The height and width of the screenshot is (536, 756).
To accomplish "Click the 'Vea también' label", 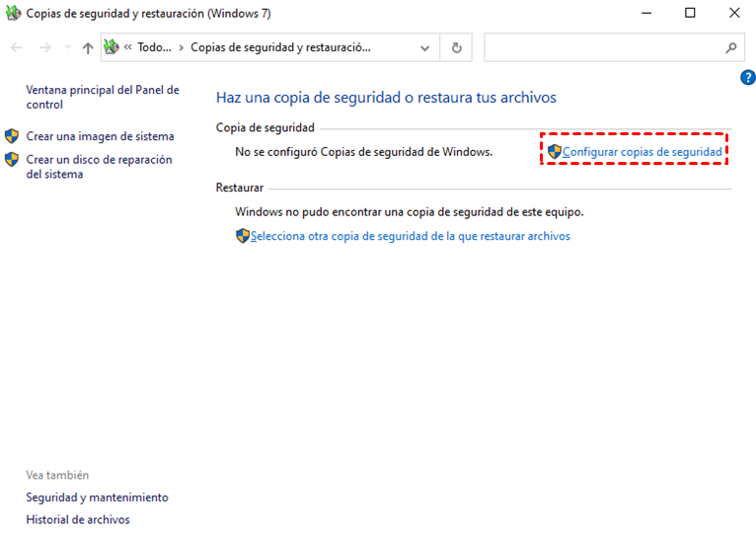I will [x=57, y=475].
